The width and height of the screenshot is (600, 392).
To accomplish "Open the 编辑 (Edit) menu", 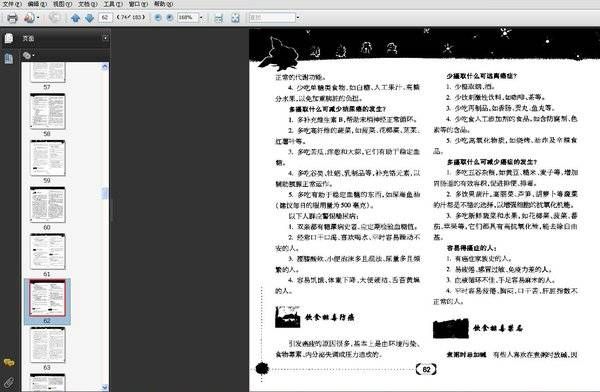I will point(37,4).
